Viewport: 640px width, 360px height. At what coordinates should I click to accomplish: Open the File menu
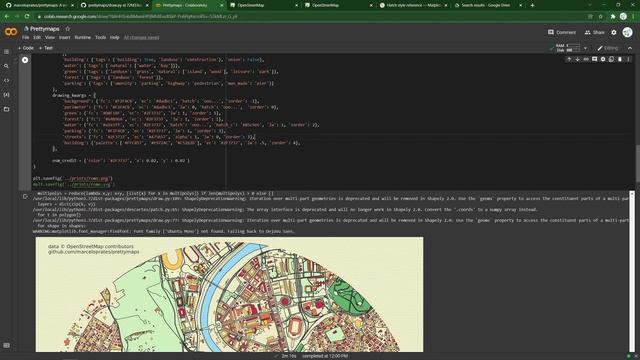(25, 38)
